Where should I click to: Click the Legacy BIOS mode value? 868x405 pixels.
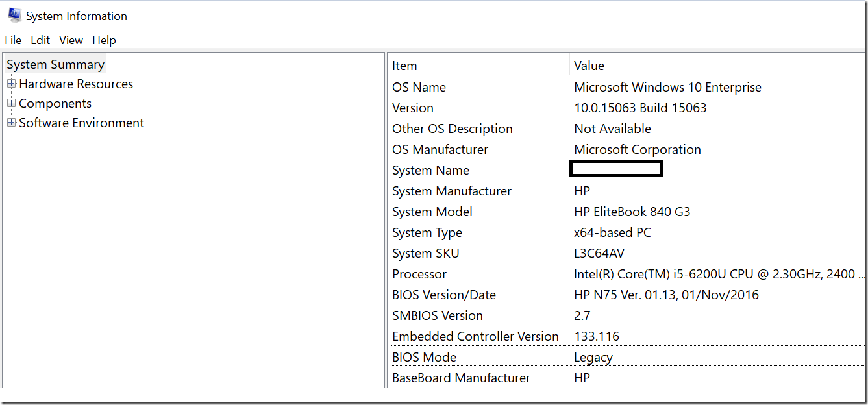593,358
